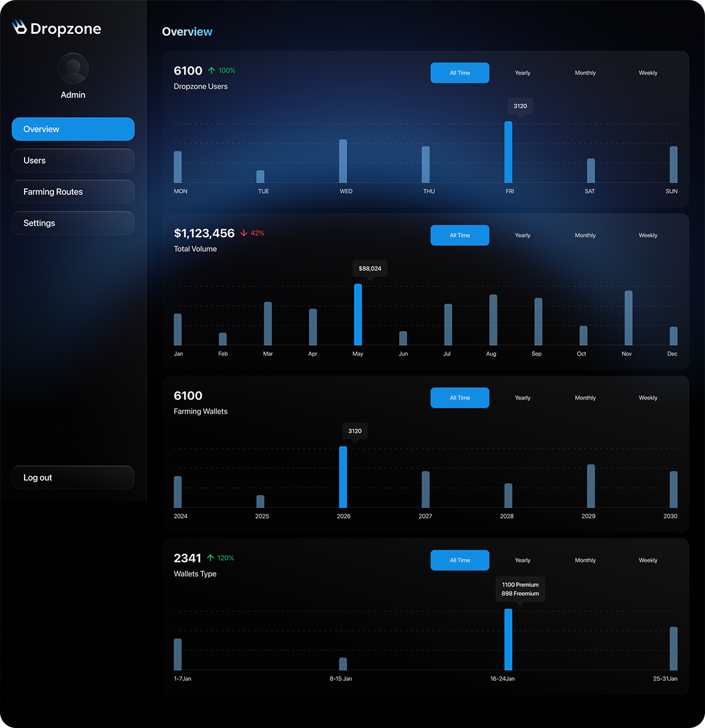Click All Time filter on Wallets Type chart
Screen dimensions: 705x728
[x=460, y=560]
